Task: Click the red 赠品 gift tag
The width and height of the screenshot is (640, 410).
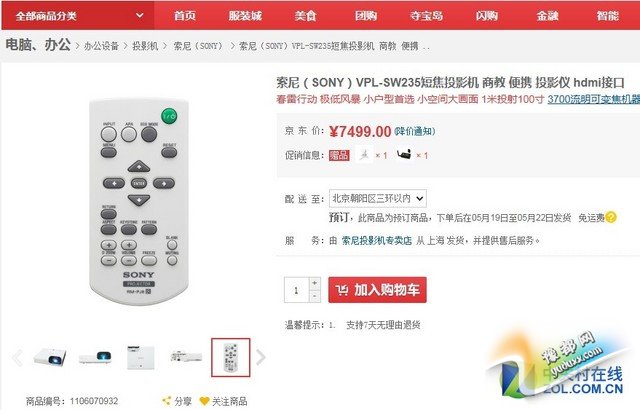Action: point(339,155)
